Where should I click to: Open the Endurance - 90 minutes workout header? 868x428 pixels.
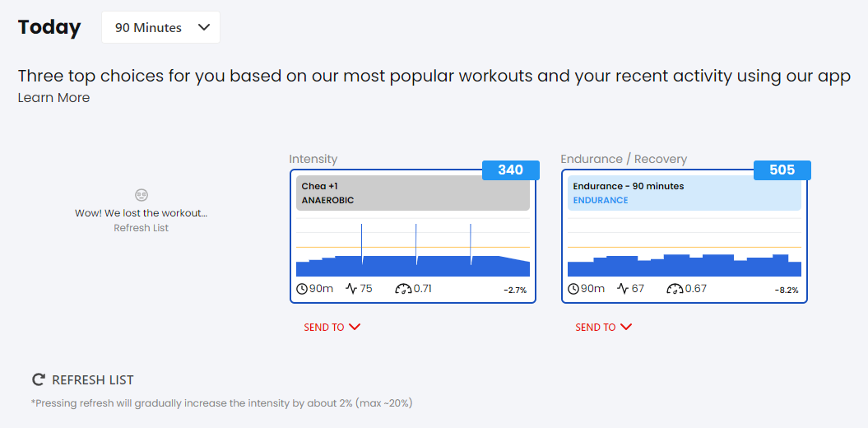click(x=685, y=193)
